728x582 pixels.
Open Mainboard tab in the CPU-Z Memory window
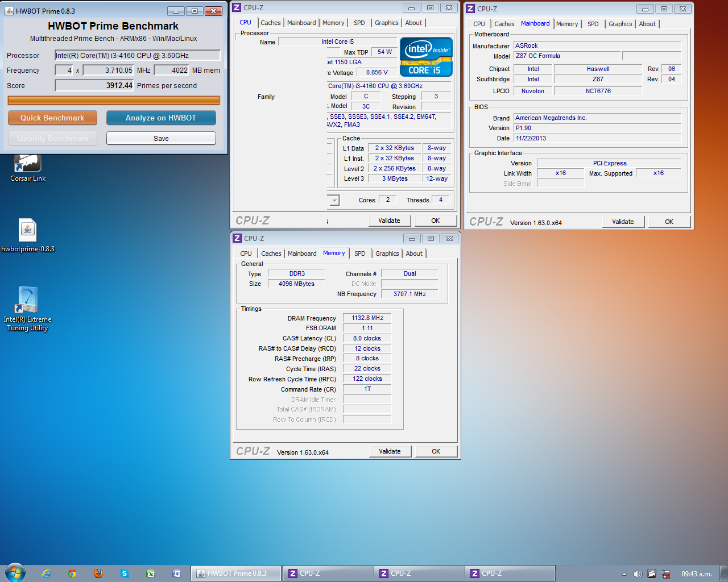(302, 253)
